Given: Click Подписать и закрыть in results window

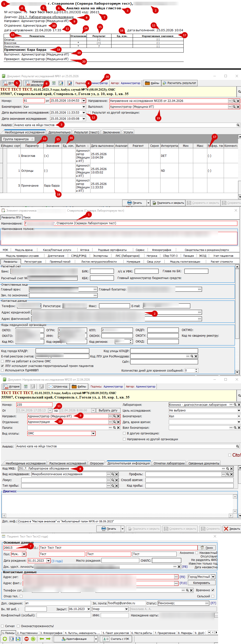Looking at the screenshot, I should click(x=168, y=203).
